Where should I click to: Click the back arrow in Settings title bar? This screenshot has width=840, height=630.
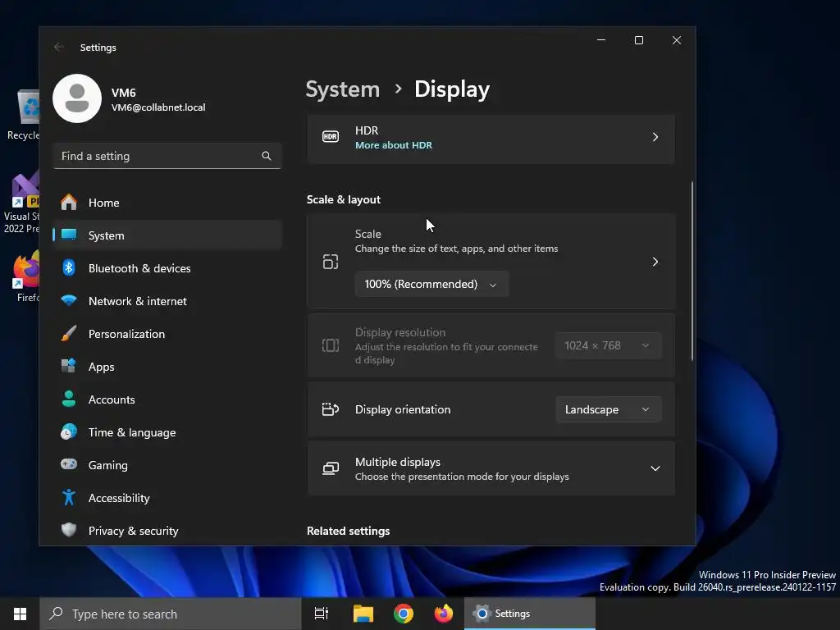click(59, 47)
